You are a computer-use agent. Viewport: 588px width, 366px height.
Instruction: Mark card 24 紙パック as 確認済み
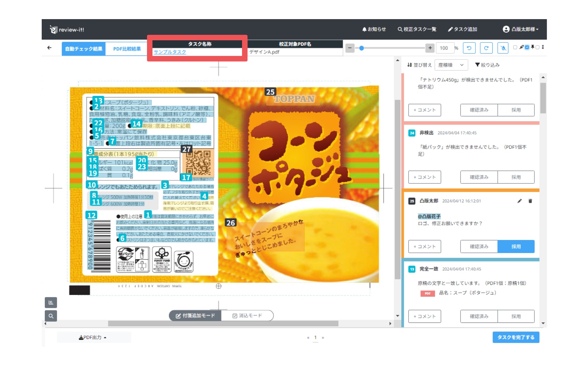pos(479,177)
